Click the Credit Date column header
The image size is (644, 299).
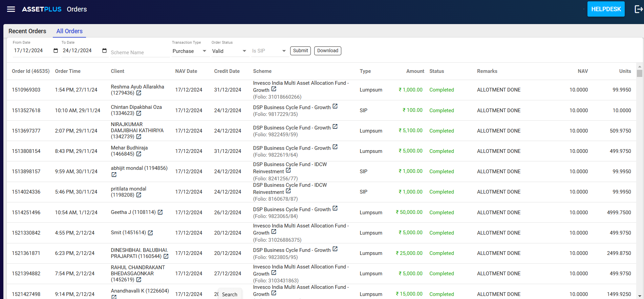[x=227, y=71]
